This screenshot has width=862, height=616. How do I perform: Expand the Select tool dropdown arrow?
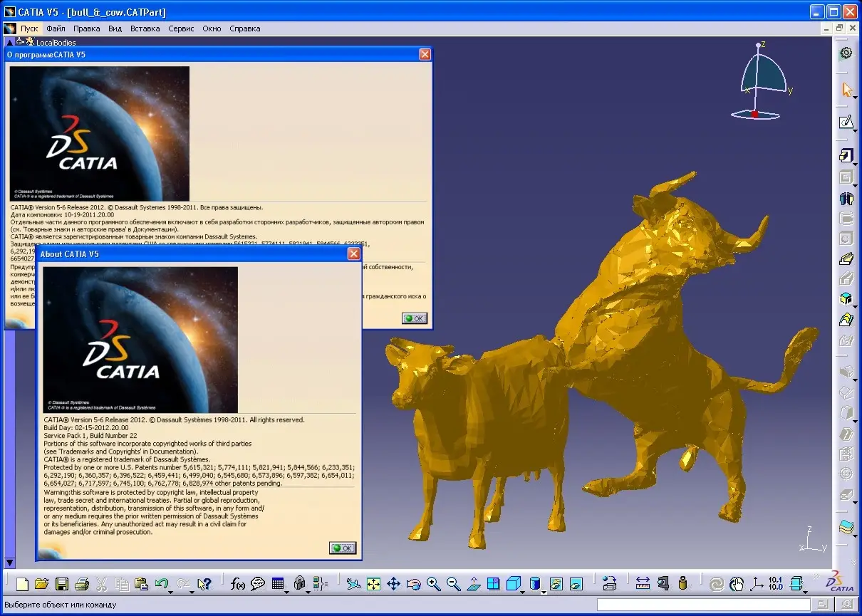pyautogui.click(x=855, y=98)
